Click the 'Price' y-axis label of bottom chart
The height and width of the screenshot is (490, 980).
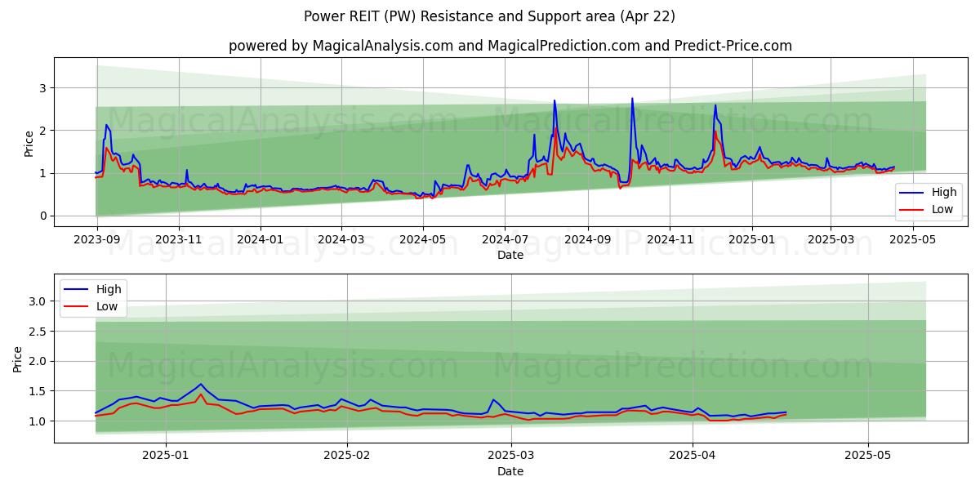pos(18,359)
